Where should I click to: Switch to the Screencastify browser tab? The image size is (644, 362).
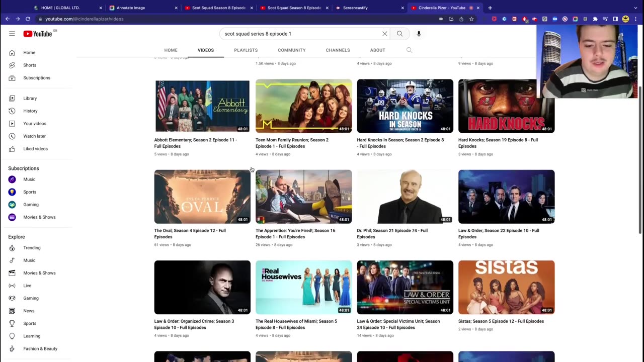370,8
